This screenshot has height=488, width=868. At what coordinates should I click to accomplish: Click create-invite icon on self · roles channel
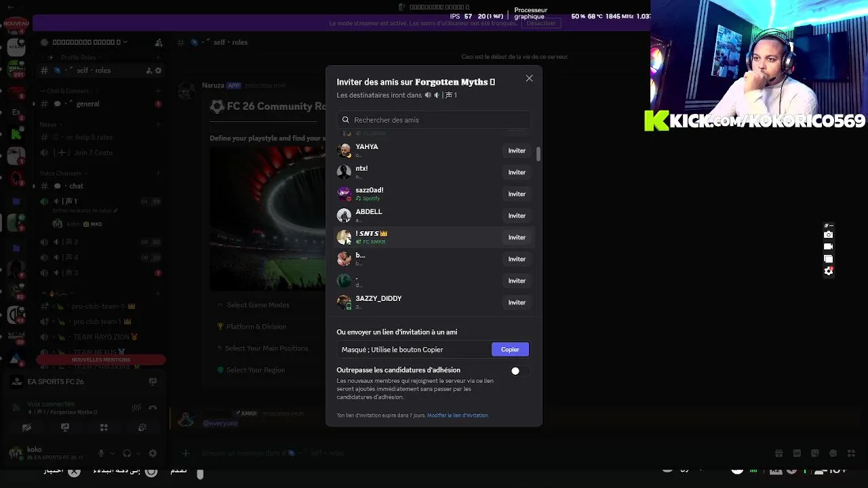[x=149, y=70]
